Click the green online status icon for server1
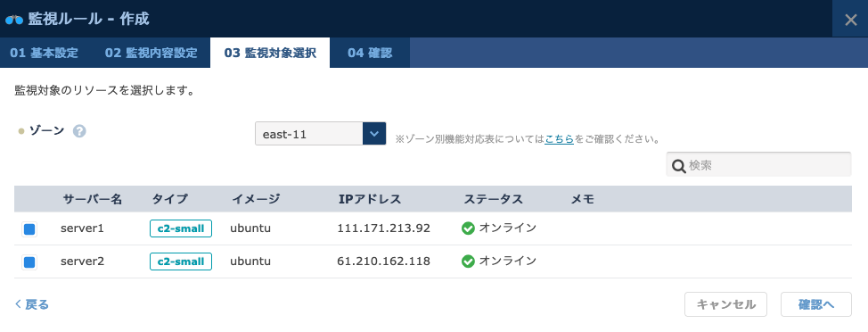Image resolution: width=868 pixels, height=332 pixels. [x=469, y=228]
